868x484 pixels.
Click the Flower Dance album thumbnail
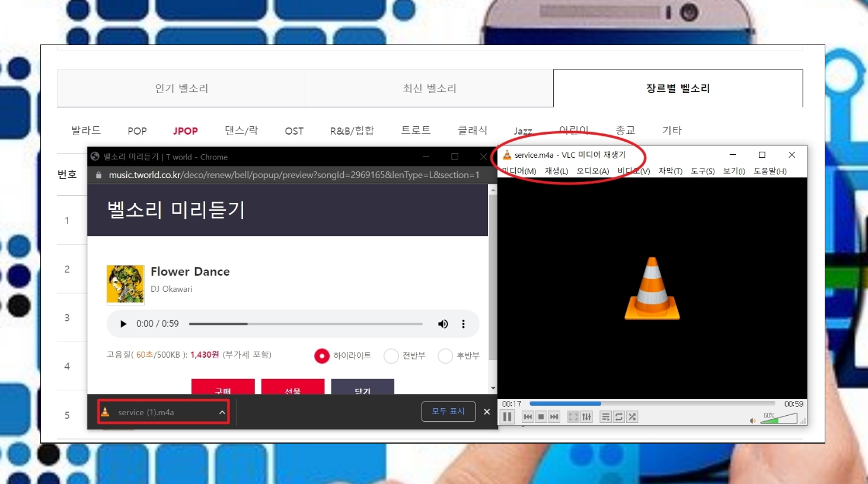click(125, 284)
